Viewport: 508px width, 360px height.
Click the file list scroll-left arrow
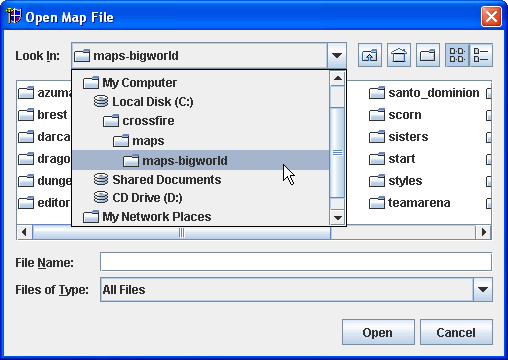coord(24,232)
